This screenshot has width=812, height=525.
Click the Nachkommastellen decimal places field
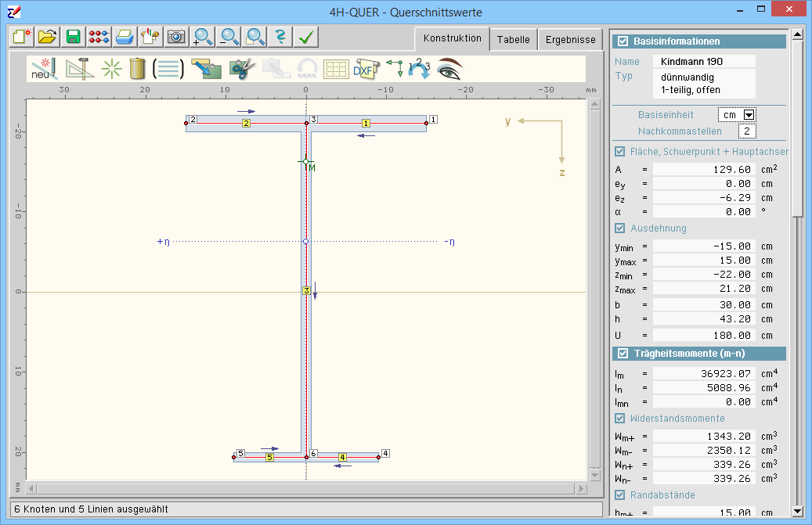pos(746,131)
